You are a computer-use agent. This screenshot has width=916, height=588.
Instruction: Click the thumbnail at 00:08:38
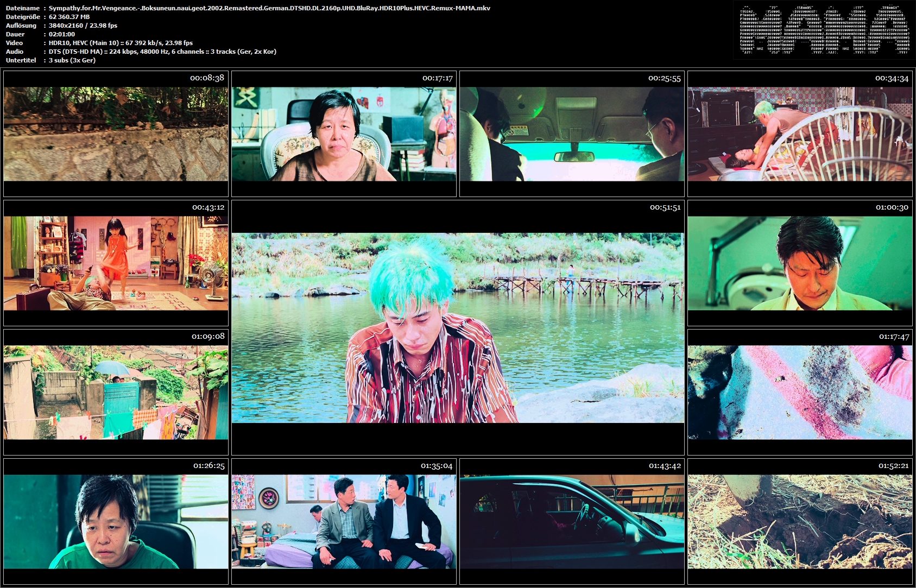click(x=116, y=134)
